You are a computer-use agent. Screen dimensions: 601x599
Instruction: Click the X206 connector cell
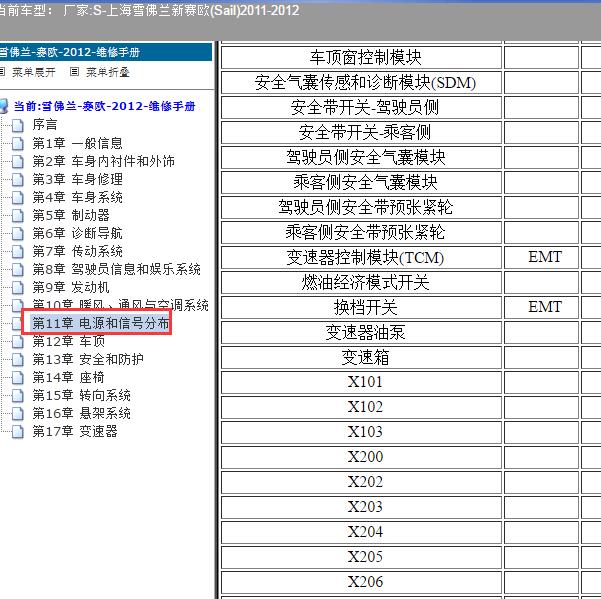361,583
